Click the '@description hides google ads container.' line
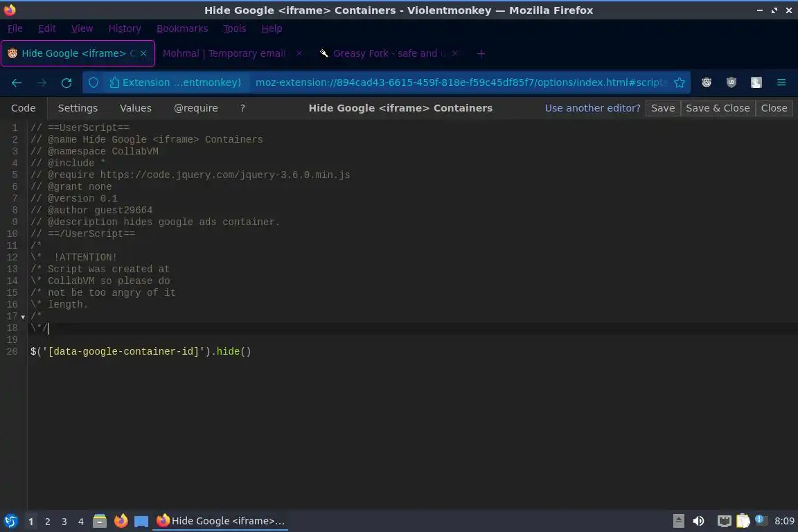798x532 pixels. point(155,222)
